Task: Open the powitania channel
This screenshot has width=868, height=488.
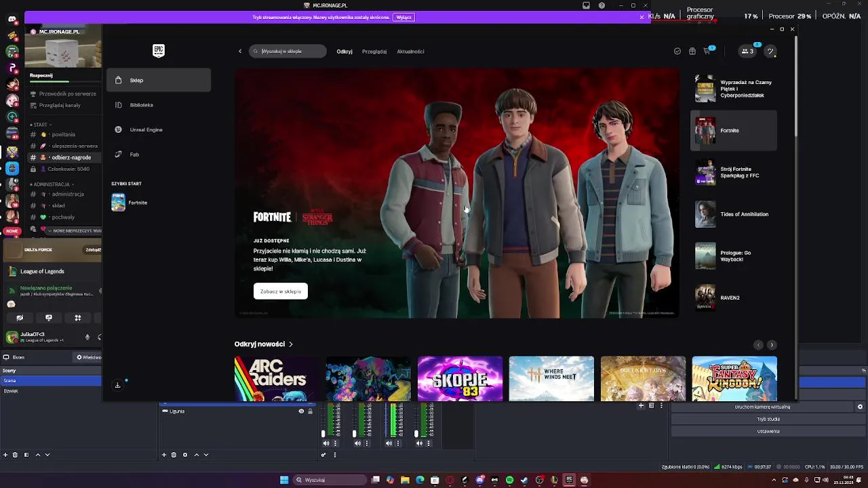Action: coord(63,134)
